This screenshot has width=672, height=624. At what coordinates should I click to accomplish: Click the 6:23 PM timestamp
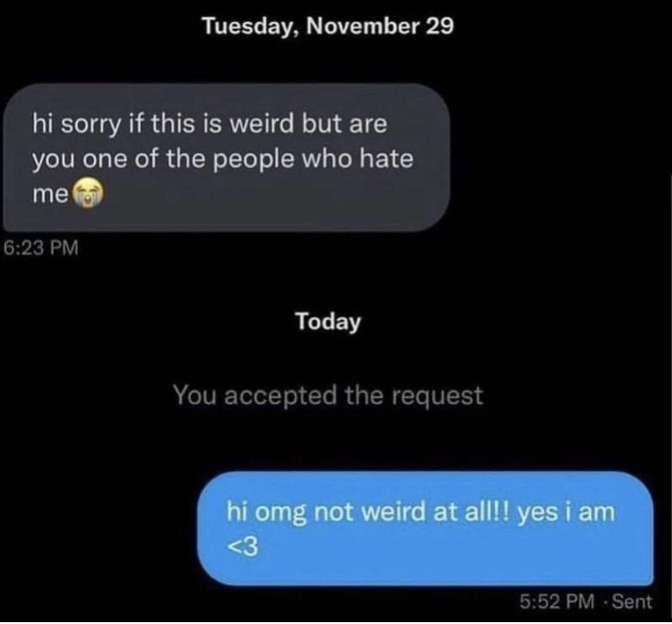tap(41, 247)
